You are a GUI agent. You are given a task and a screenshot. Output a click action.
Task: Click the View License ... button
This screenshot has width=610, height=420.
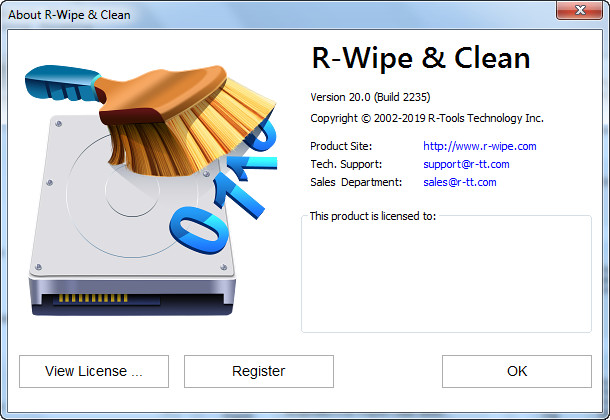tap(94, 371)
